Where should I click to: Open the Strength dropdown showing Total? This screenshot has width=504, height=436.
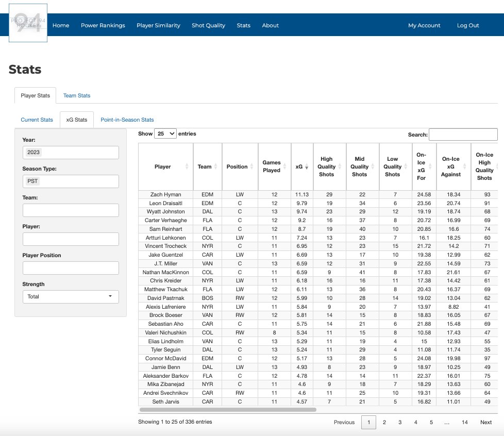coord(71,297)
